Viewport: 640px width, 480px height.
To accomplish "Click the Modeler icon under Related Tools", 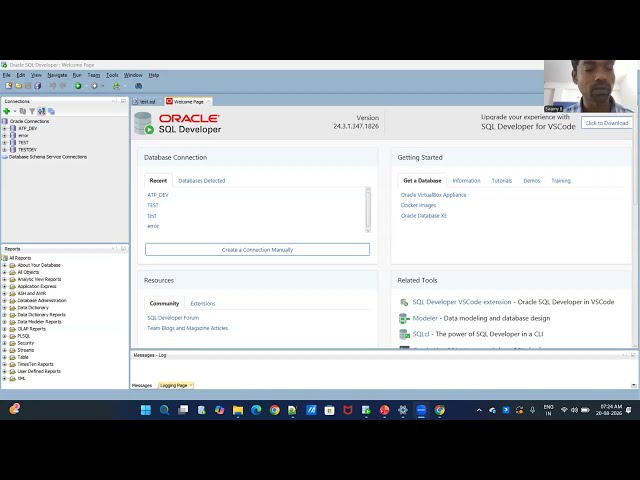I will [404, 318].
